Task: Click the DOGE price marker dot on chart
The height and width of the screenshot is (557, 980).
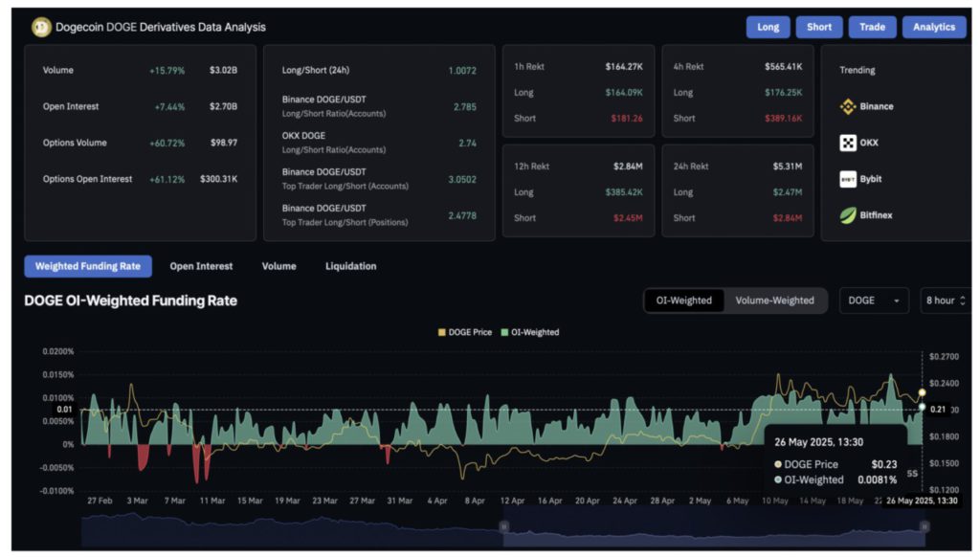Action: pos(922,392)
